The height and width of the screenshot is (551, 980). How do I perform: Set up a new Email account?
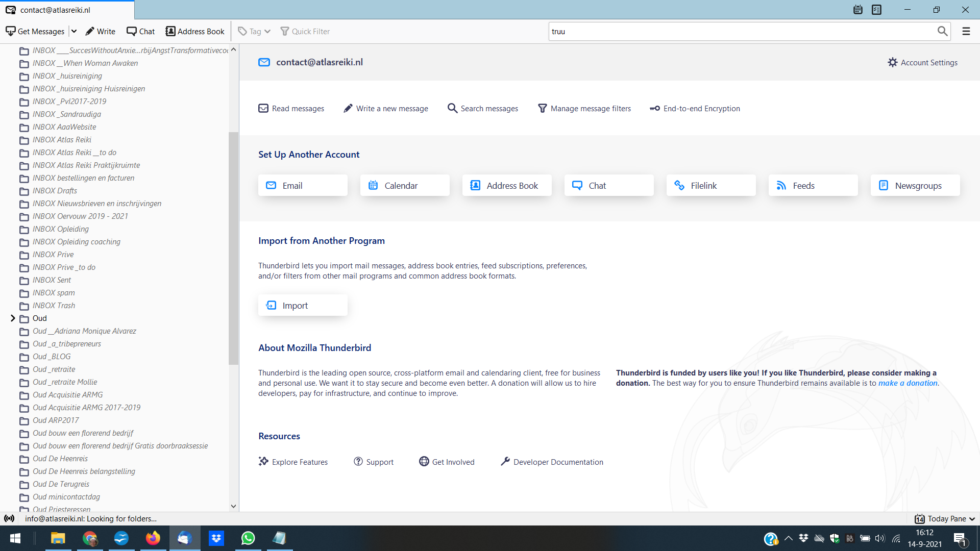click(303, 185)
